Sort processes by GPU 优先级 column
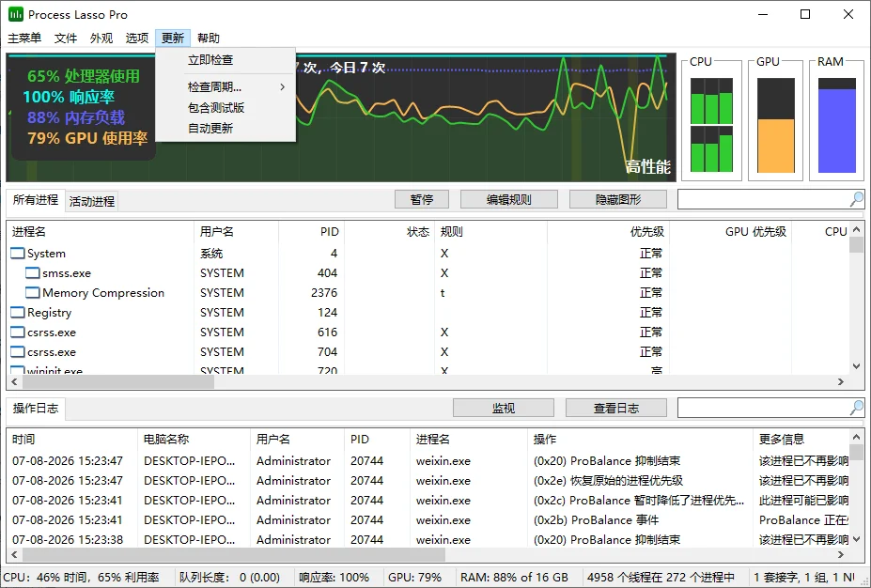871x588 pixels. click(x=730, y=231)
